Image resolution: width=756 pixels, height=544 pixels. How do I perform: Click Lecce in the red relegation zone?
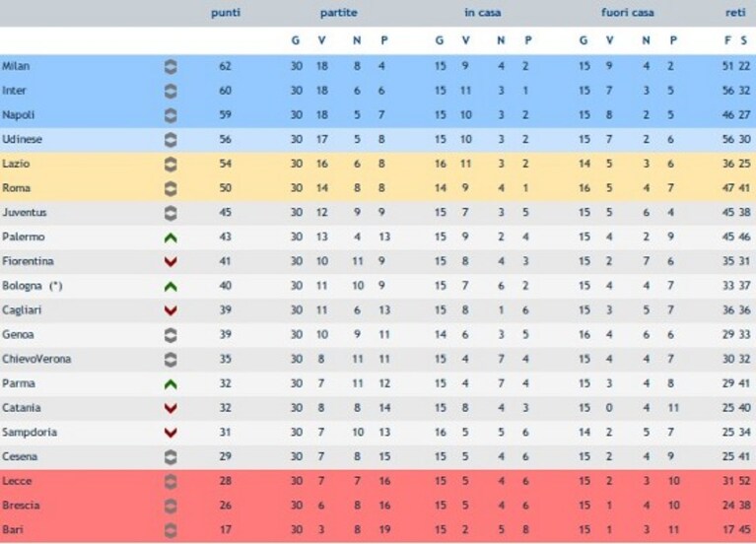click(17, 481)
